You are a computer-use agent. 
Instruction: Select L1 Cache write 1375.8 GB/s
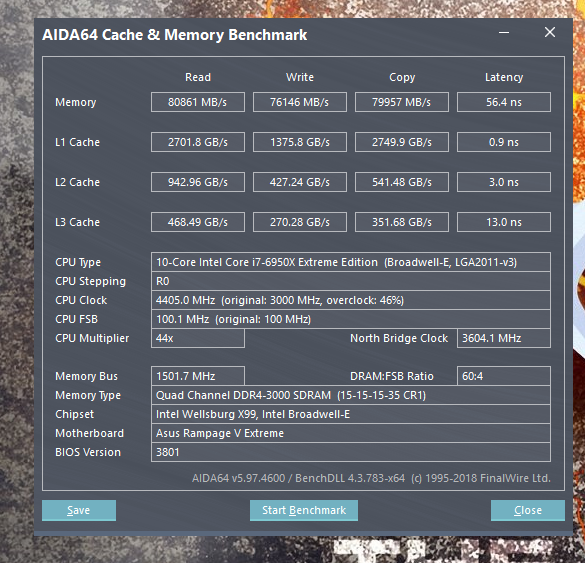point(300,142)
